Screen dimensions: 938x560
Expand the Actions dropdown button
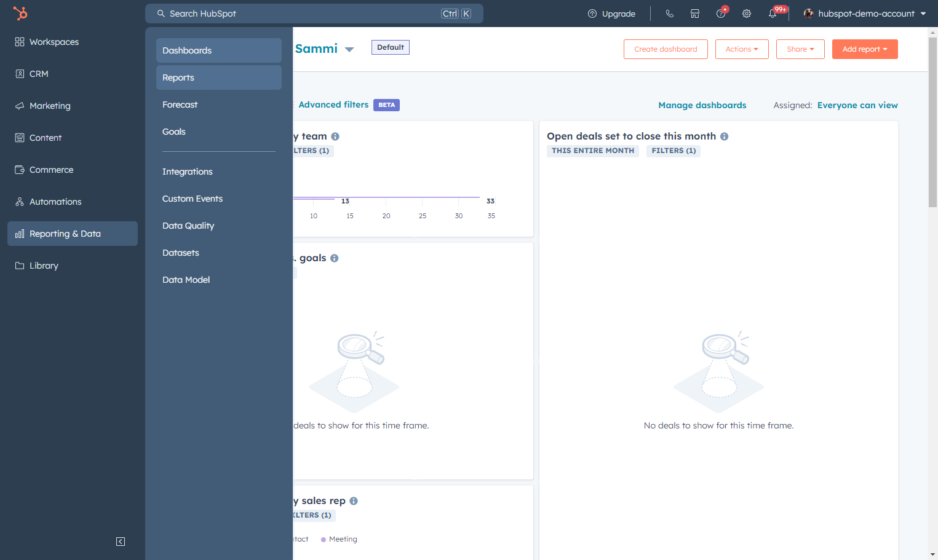[742, 49]
